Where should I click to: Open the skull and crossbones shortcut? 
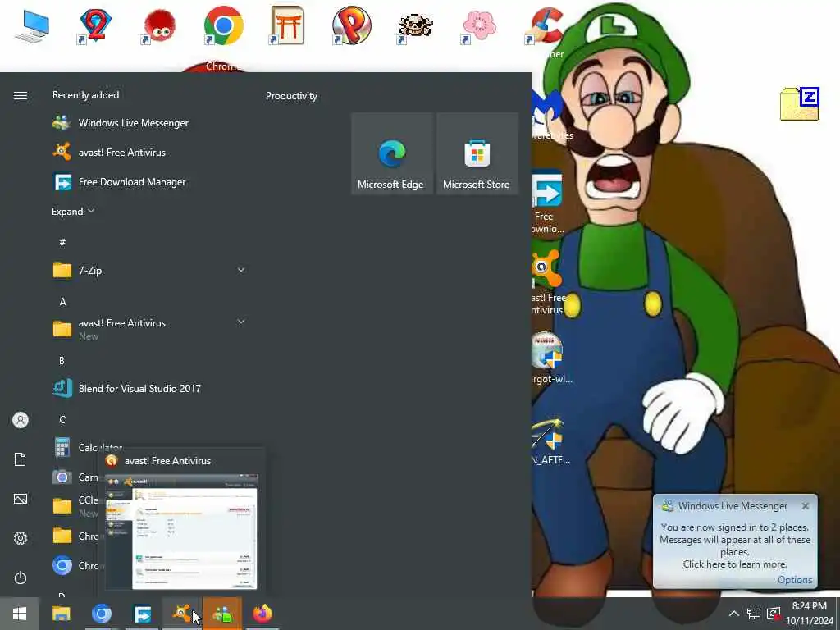[x=415, y=26]
